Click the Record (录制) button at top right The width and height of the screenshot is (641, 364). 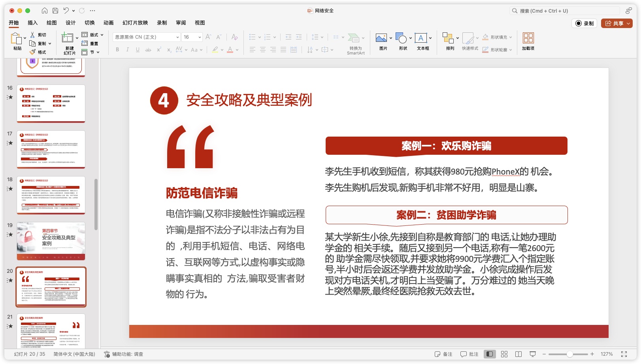click(584, 23)
